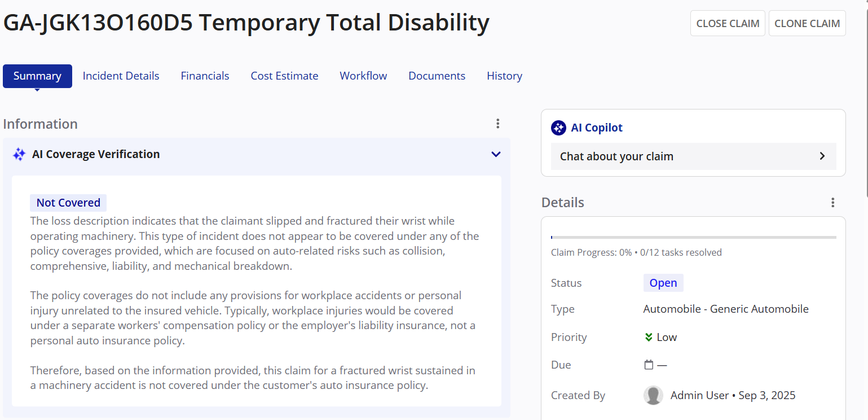Click the Admin User avatar
This screenshot has width=868, height=420.
653,395
